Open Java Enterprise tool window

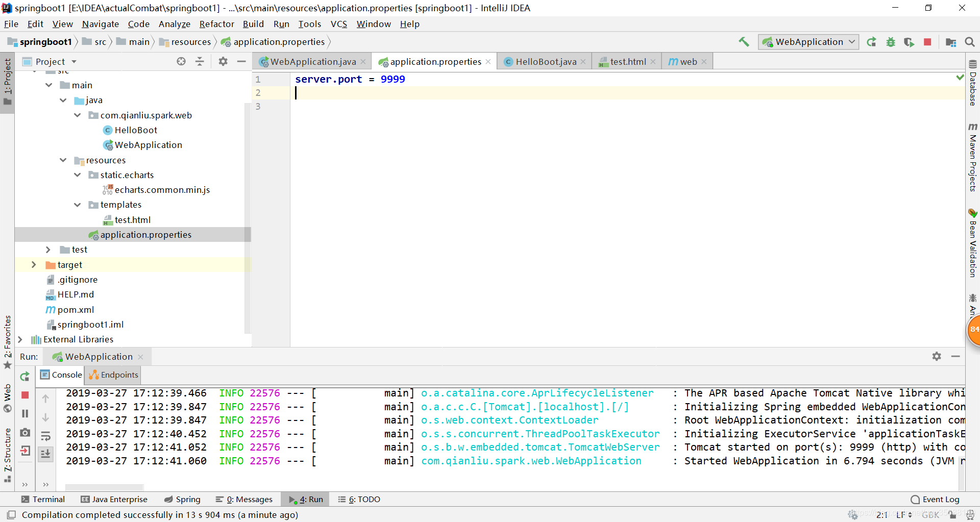click(x=114, y=500)
